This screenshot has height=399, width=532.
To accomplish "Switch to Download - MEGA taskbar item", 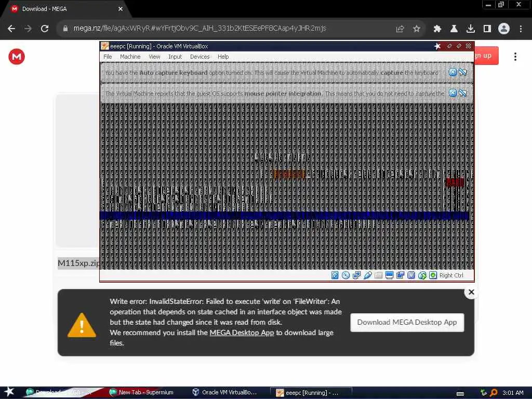I will (x=60, y=393).
